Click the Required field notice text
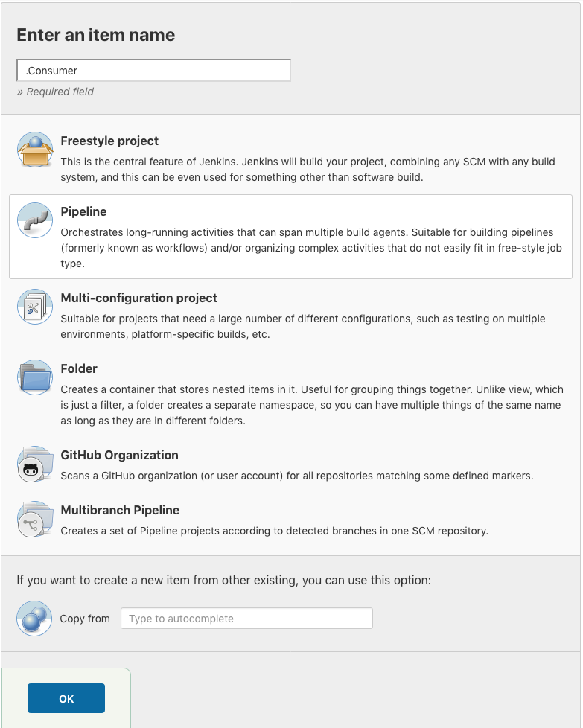The height and width of the screenshot is (728, 583). click(55, 92)
